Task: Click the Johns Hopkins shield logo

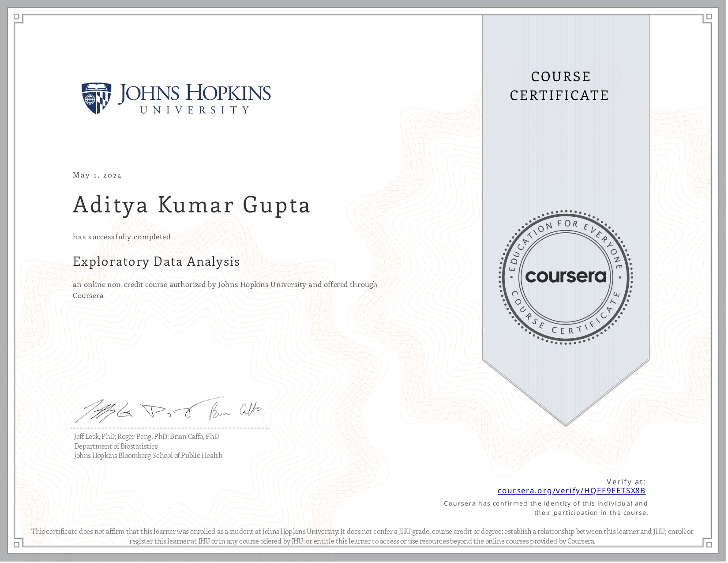Action: 96,98
